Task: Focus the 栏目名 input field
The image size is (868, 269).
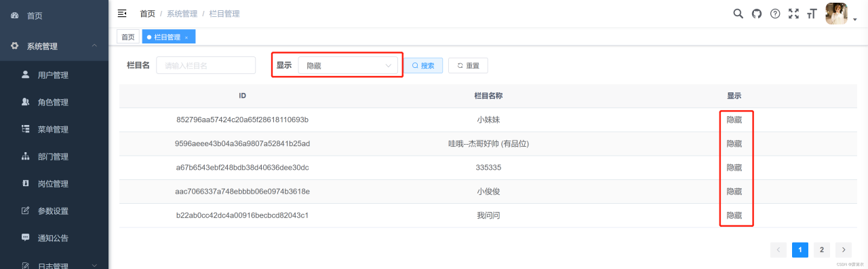Action: coord(206,65)
